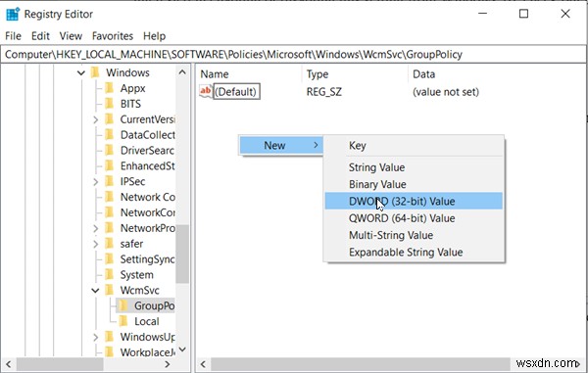Expand the safer tree node
The width and height of the screenshot is (588, 373).
pos(95,244)
